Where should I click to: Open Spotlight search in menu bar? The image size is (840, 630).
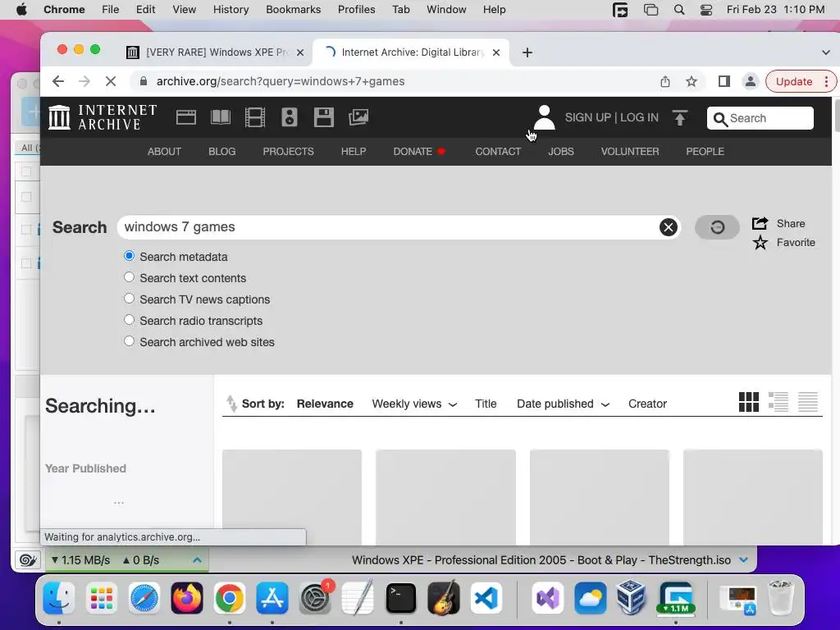[678, 10]
